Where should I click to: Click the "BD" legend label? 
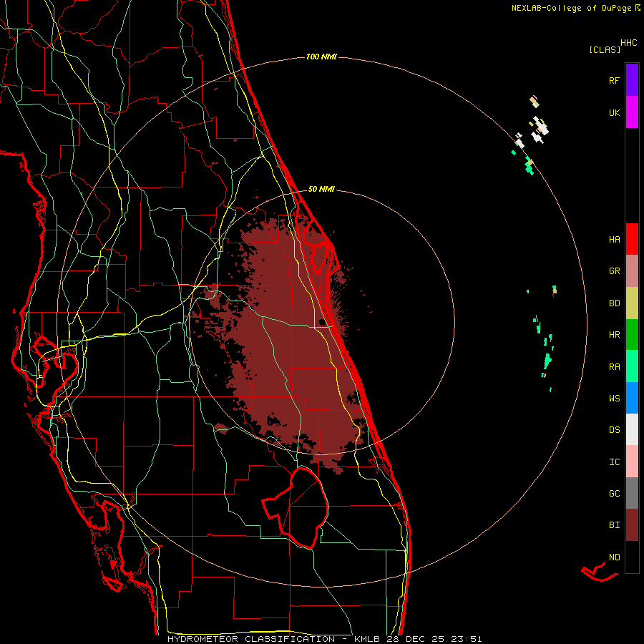(x=614, y=303)
